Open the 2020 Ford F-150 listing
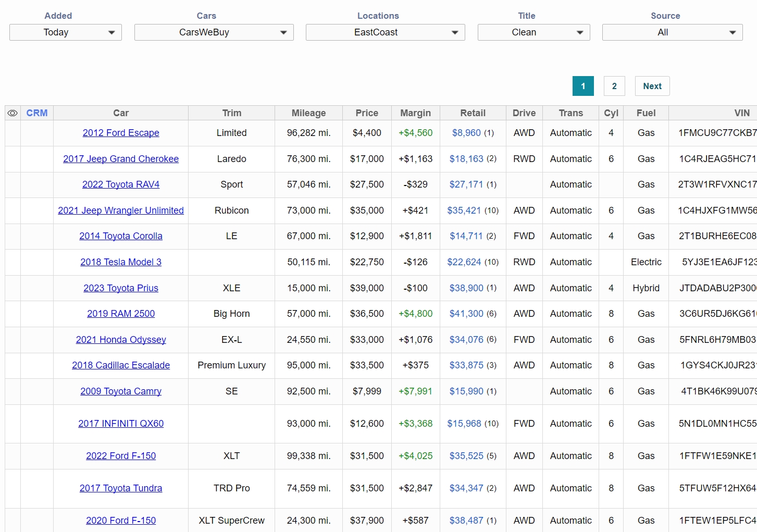 pos(121,521)
